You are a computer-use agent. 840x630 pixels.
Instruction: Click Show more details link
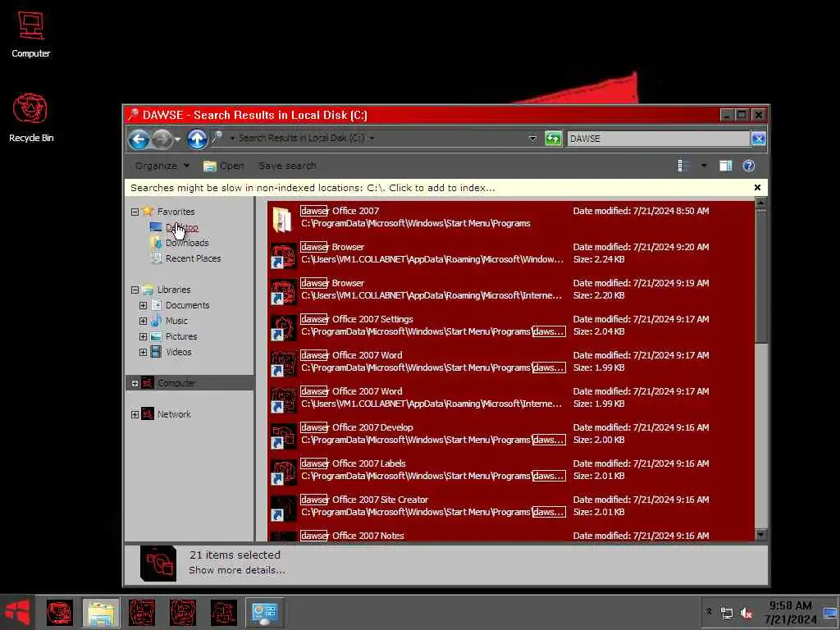[236, 570]
